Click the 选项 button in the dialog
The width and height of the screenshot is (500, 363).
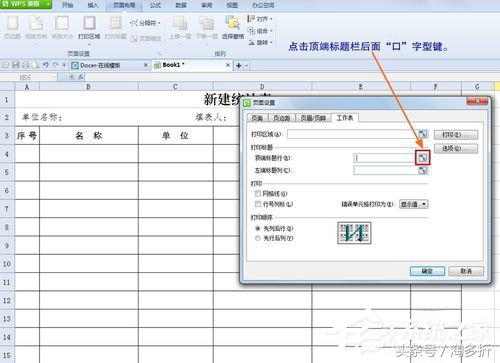[x=456, y=148]
